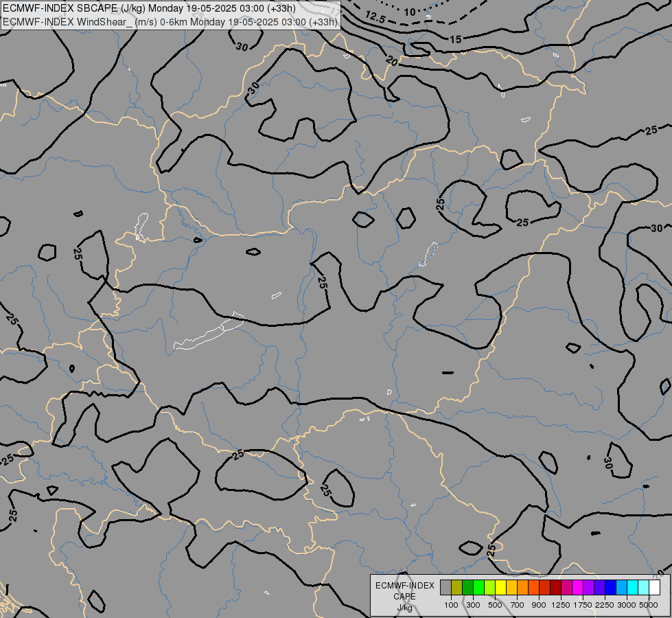
Task: Click the legend value label 5000
Action: coord(649,605)
